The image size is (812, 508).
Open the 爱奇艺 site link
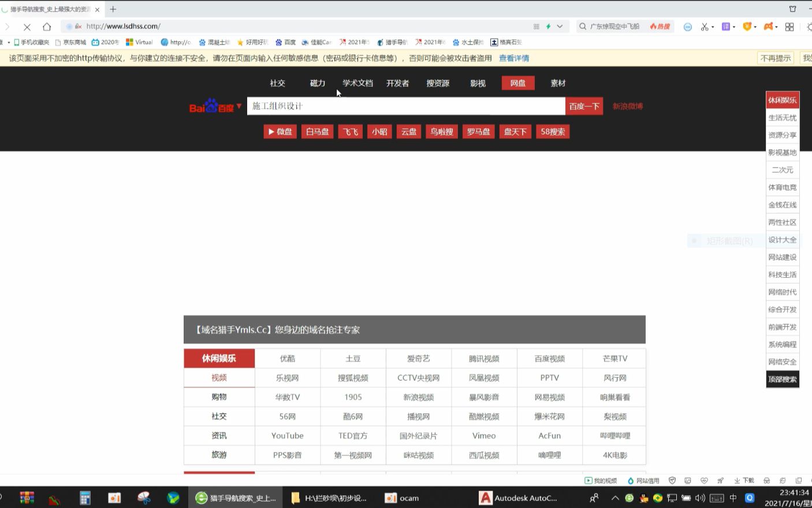tap(419, 359)
